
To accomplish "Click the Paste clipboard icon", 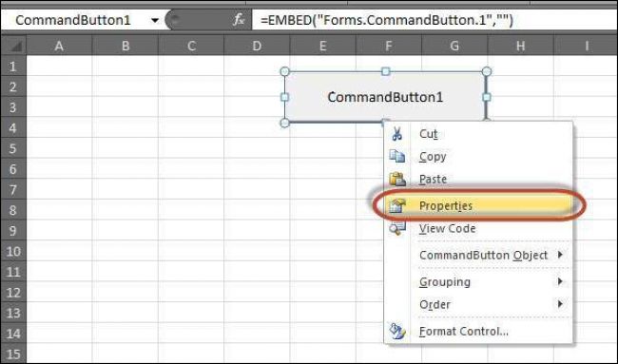I will point(397,180).
